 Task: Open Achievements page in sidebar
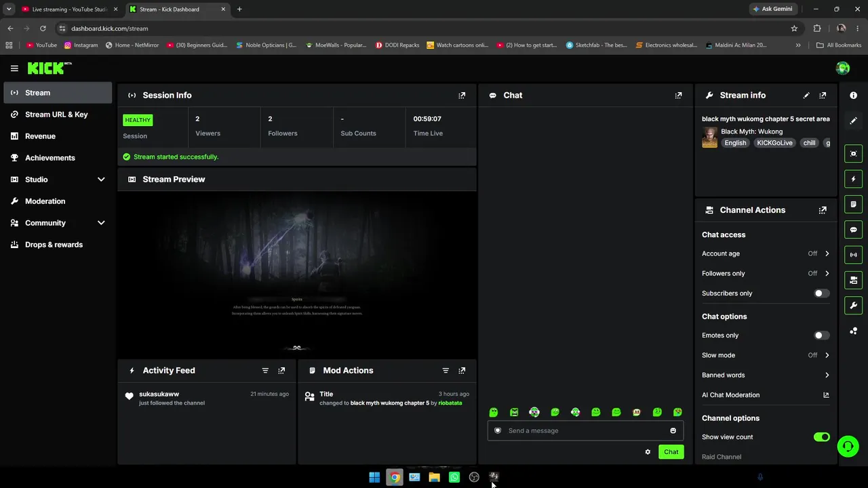[x=58, y=158]
